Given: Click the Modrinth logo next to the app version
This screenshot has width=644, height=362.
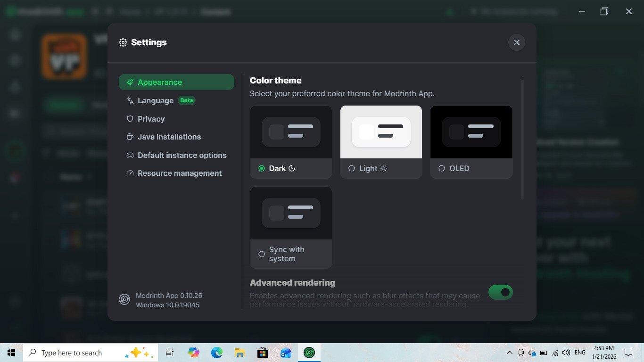Looking at the screenshot, I should click(124, 300).
